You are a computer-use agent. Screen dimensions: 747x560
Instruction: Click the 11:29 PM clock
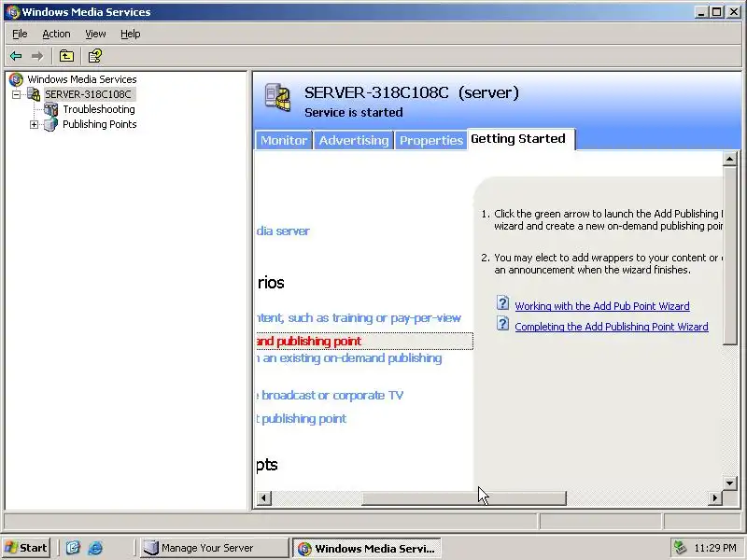click(x=715, y=548)
